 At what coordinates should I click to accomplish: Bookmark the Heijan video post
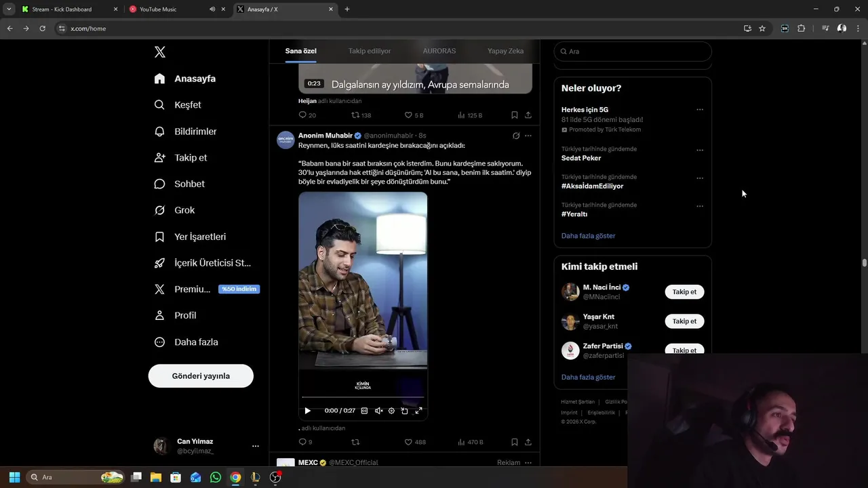(x=514, y=115)
